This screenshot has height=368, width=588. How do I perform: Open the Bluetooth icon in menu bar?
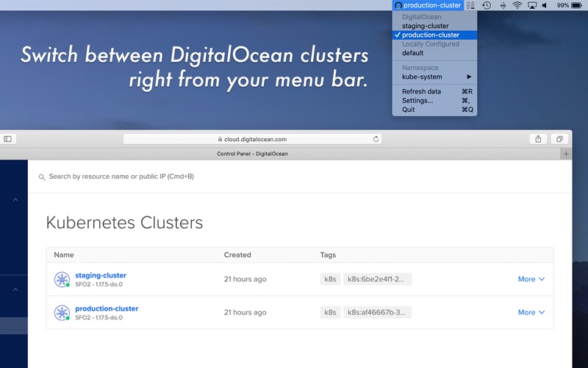pyautogui.click(x=503, y=5)
